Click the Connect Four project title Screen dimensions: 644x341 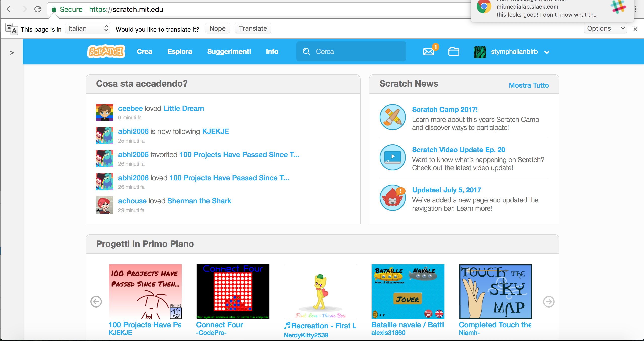click(220, 325)
